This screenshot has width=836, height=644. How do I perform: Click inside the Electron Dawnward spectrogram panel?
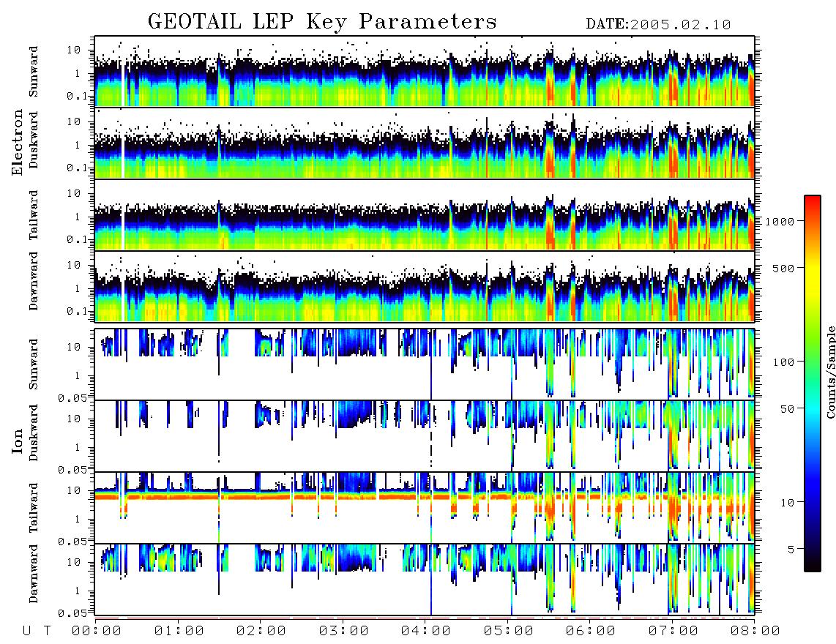(425, 286)
